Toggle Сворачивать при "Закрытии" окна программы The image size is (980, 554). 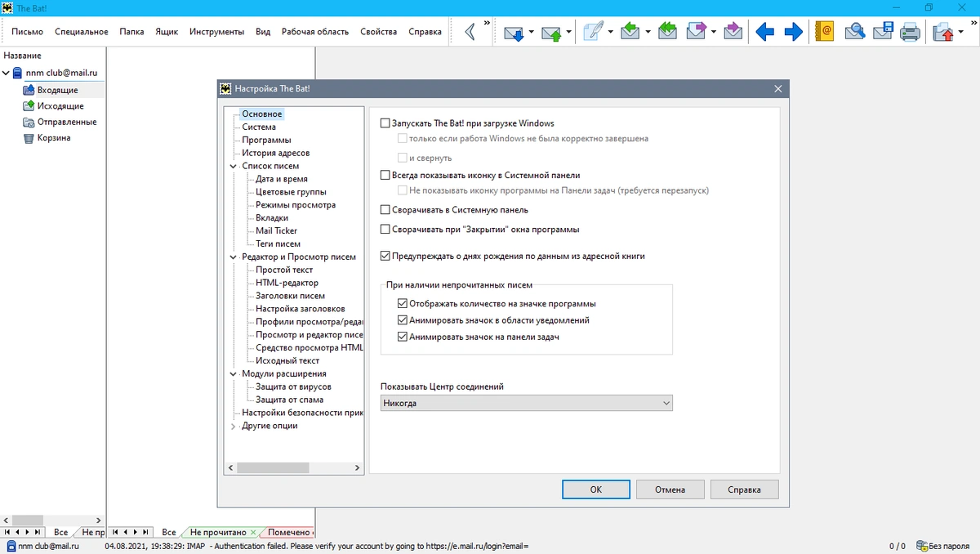tap(385, 230)
